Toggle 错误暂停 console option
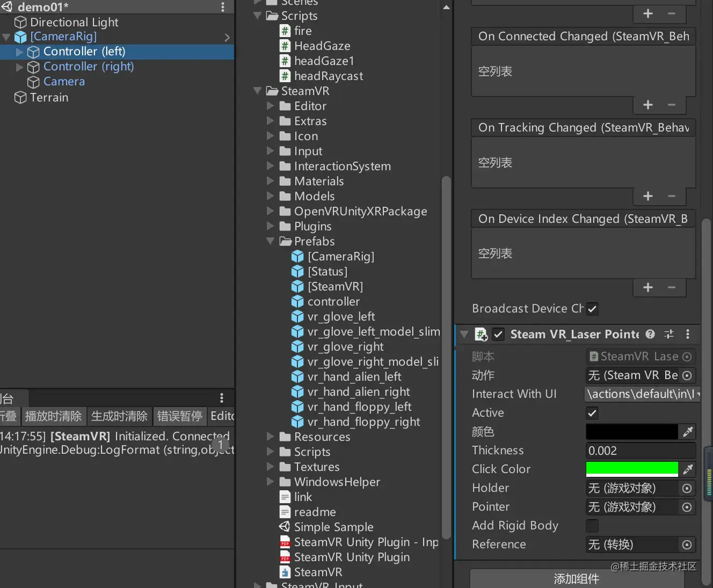 tap(180, 416)
